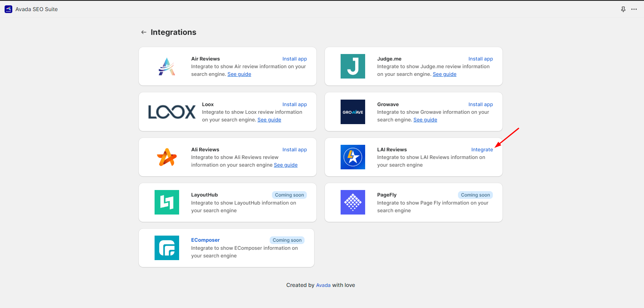Viewport: 644px width, 308px height.
Task: Open the three-dot more options menu
Action: 634,9
